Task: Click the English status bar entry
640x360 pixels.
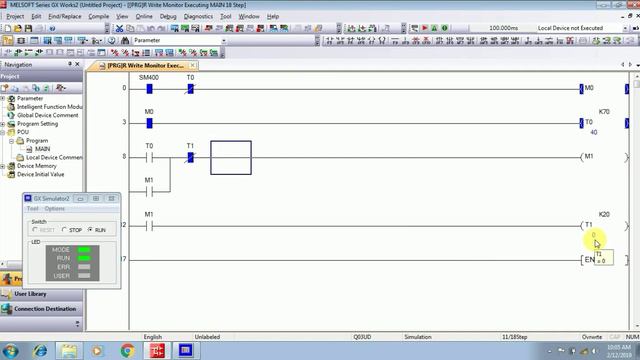Action: [x=153, y=337]
